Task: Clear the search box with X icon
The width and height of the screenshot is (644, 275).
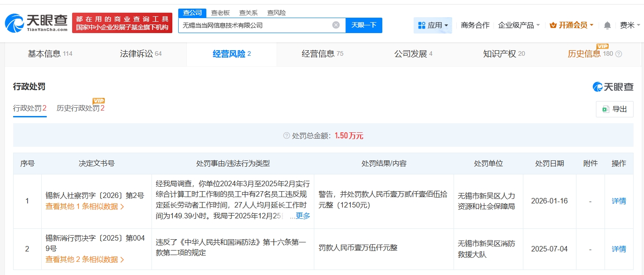Action: click(x=336, y=25)
